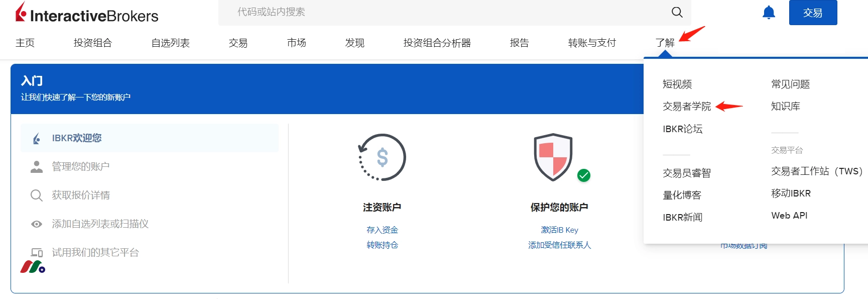Viewport: 868px width, 299px height.
Task: Open the notifications bell
Action: pos(769,13)
